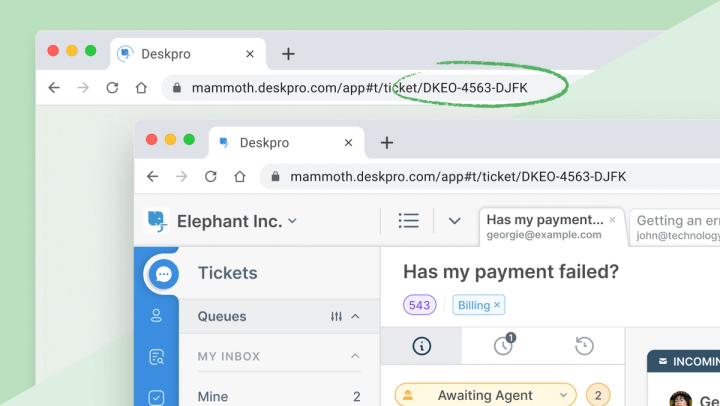The width and height of the screenshot is (720, 406).
Task: Open the Tickets chat bubble icon in sidebar
Action: click(163, 274)
